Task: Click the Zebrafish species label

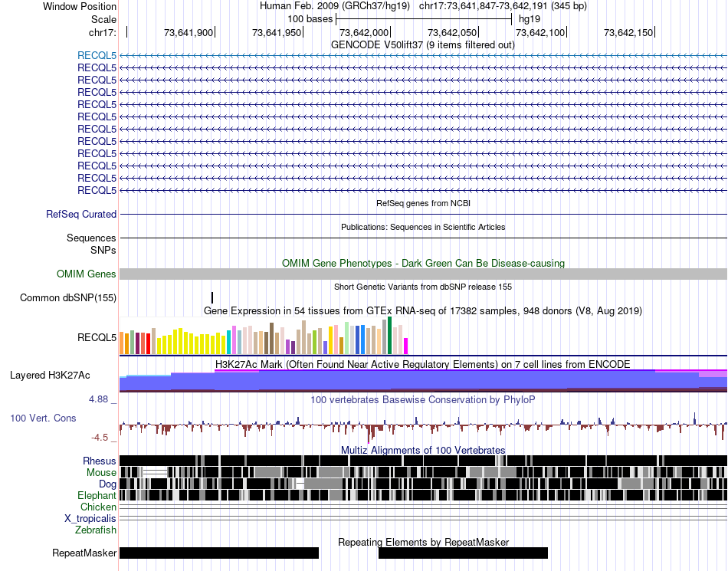Action: [96, 530]
